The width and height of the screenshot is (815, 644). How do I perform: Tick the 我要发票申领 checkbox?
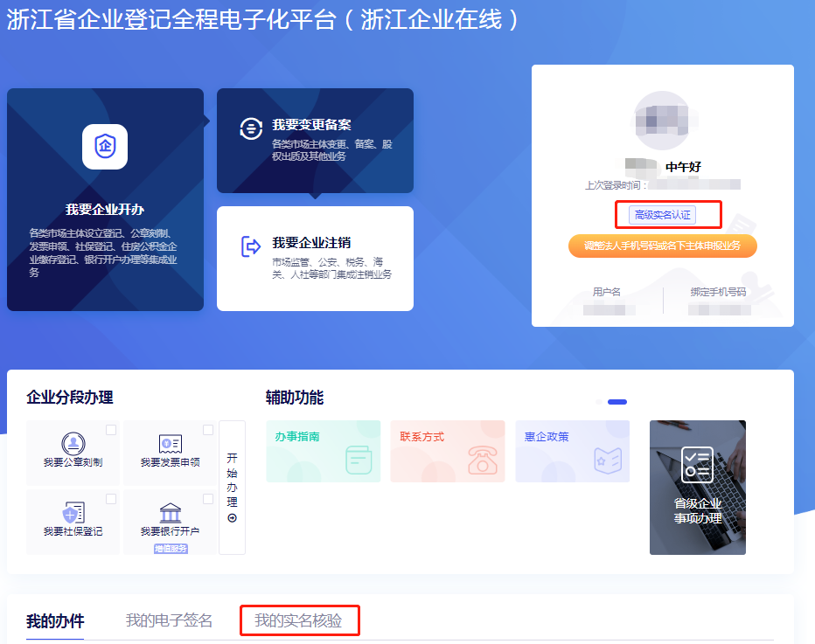click(208, 430)
